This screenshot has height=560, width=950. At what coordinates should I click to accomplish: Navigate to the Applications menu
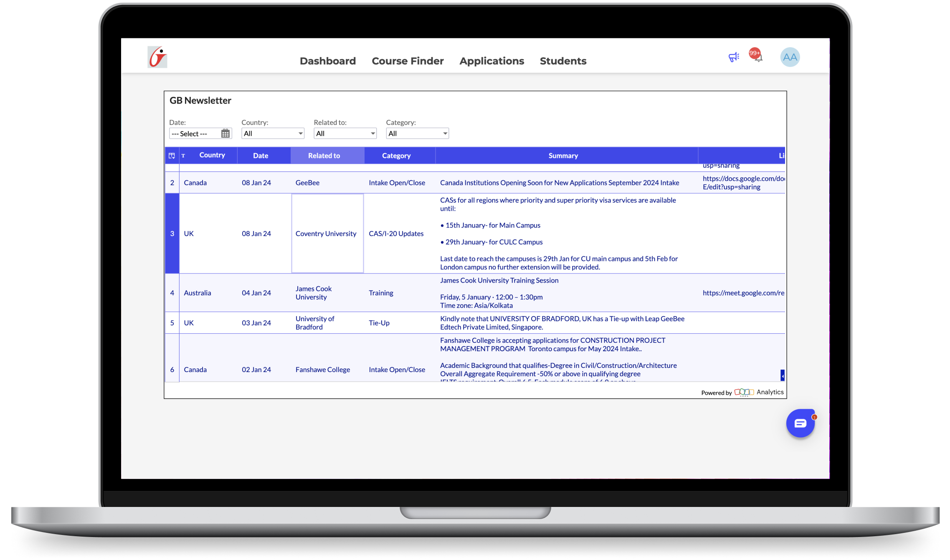tap(491, 61)
